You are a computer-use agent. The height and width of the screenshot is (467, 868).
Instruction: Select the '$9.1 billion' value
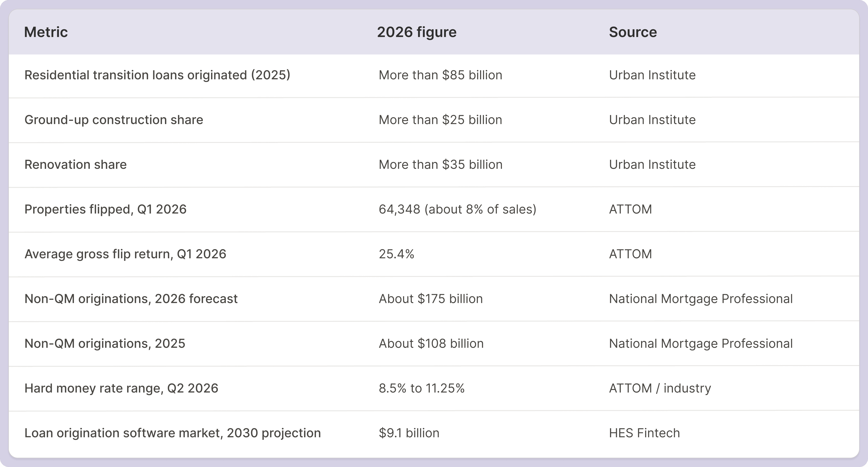click(x=409, y=433)
